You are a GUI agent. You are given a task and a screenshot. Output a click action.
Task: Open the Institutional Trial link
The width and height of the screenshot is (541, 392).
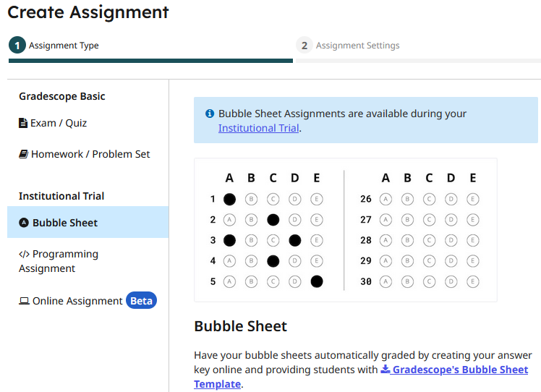[x=258, y=128]
